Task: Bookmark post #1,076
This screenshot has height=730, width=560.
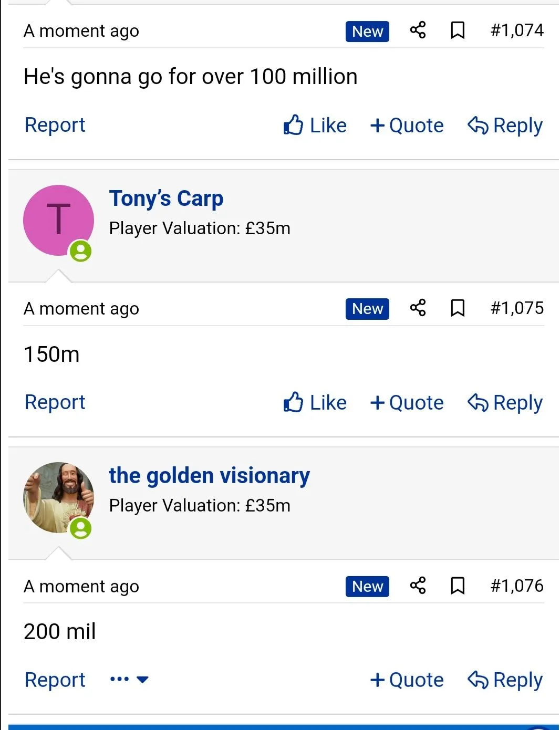Action: coord(458,586)
